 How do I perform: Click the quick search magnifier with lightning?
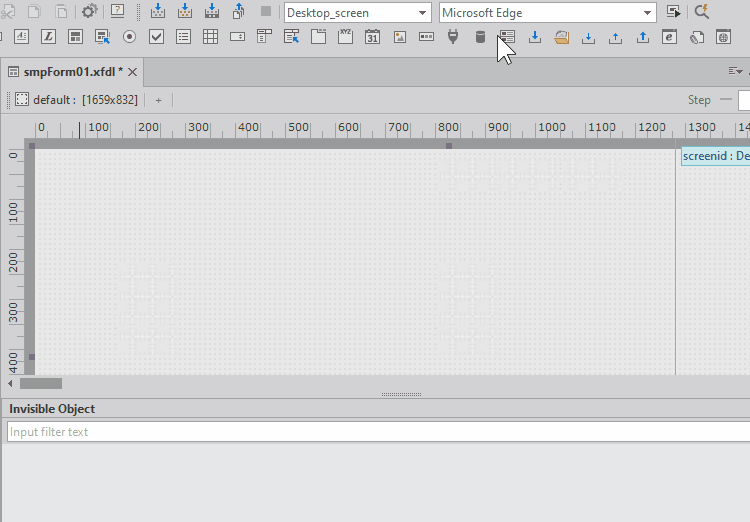(702, 12)
